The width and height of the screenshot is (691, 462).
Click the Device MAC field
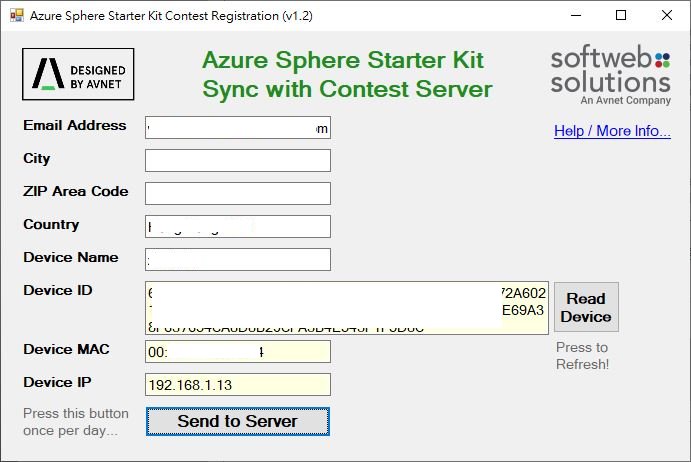coord(238,352)
